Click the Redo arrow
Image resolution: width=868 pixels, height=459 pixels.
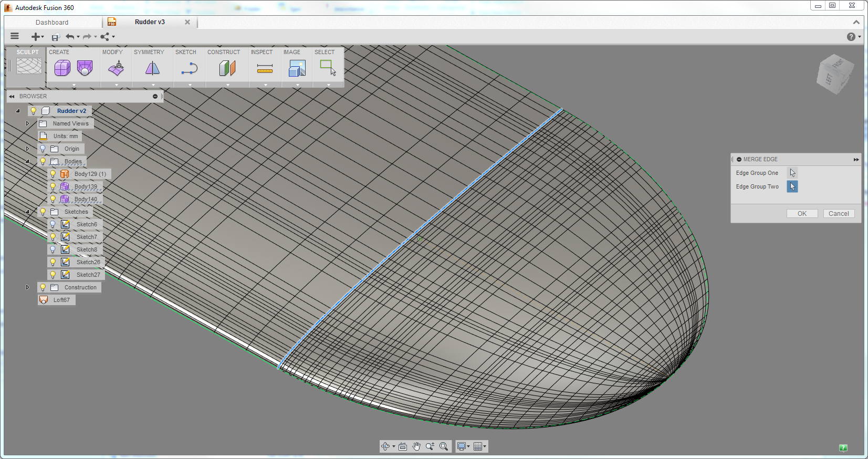click(87, 37)
